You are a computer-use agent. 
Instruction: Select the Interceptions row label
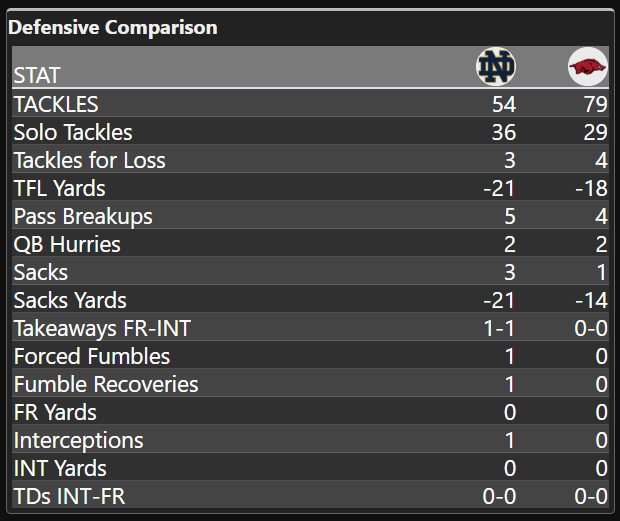tap(79, 440)
